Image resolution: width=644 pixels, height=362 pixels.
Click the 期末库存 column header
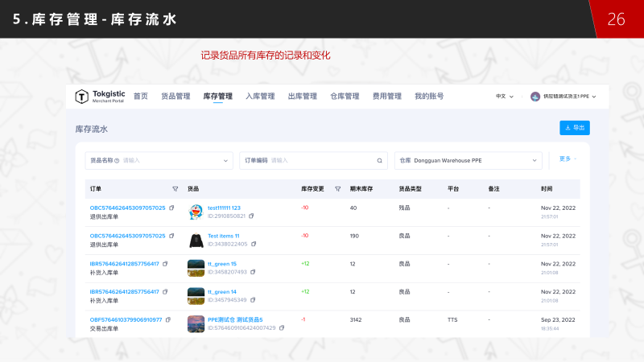pyautogui.click(x=361, y=189)
